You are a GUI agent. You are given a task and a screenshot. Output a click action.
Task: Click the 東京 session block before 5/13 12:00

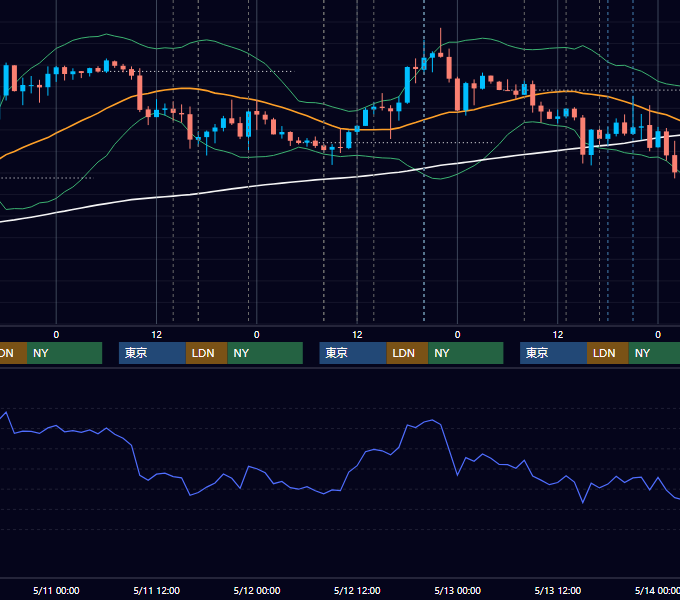pos(553,353)
